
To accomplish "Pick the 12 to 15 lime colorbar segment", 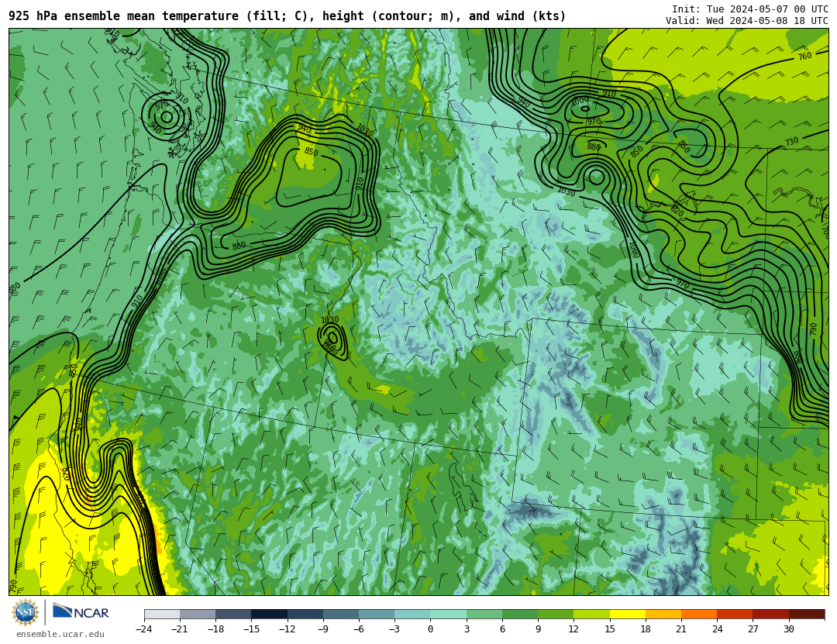I will (x=592, y=614).
